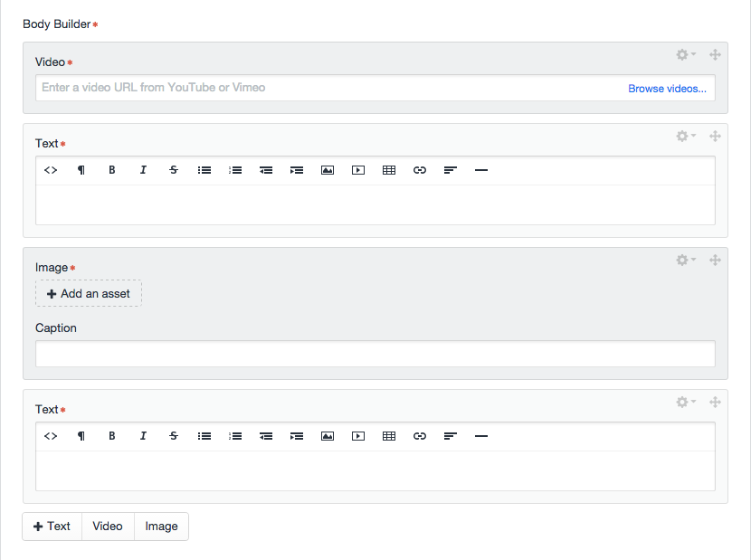Click Strikethrough in first Text editor toolbar

pos(174,170)
